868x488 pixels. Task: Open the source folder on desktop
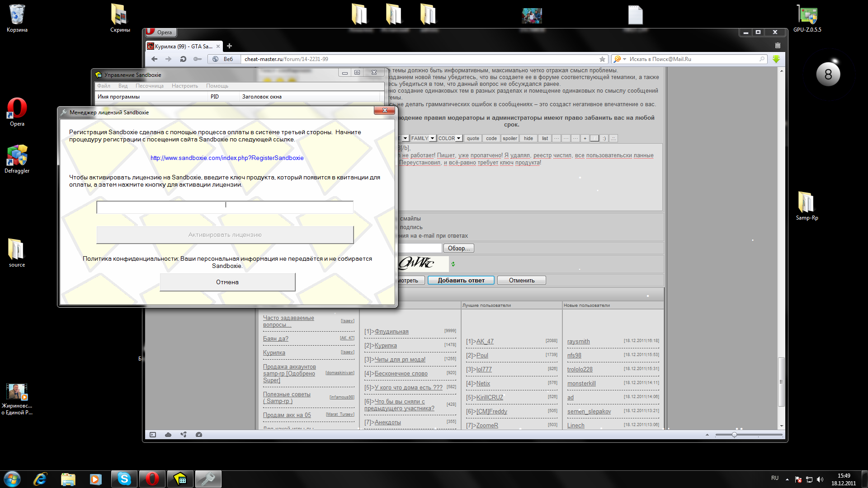[x=17, y=253]
